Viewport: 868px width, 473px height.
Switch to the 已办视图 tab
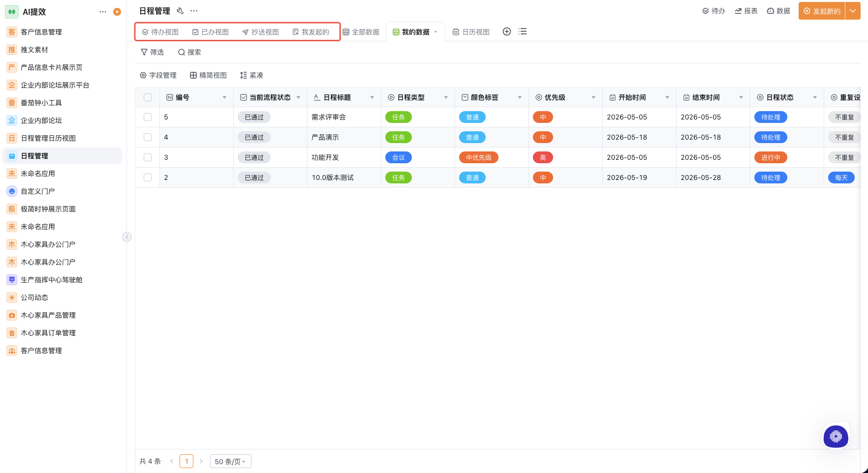211,32
